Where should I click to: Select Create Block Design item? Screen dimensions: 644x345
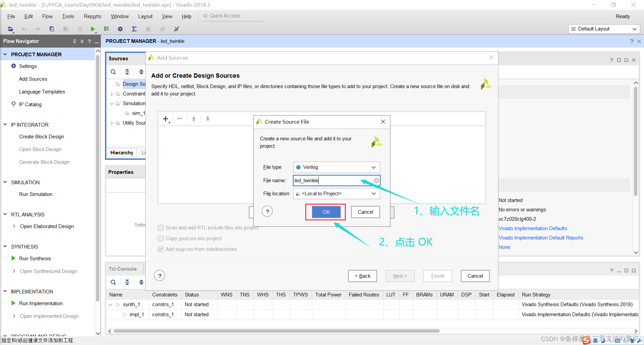[42, 137]
